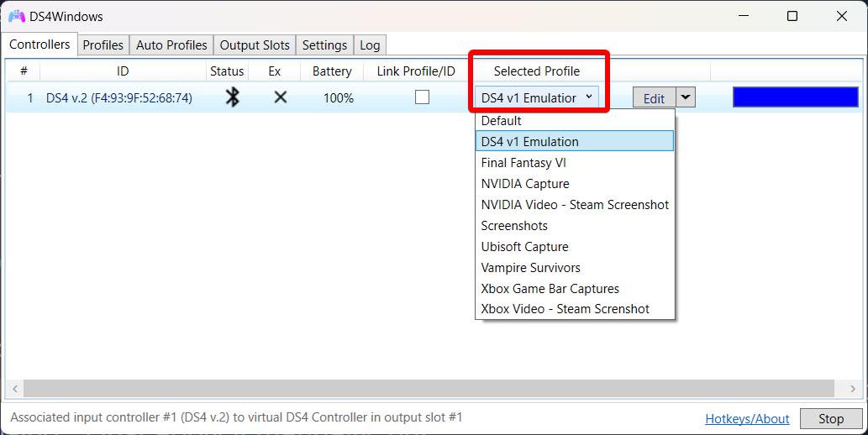
Task: Select the Screenshots profile
Action: coord(575,226)
